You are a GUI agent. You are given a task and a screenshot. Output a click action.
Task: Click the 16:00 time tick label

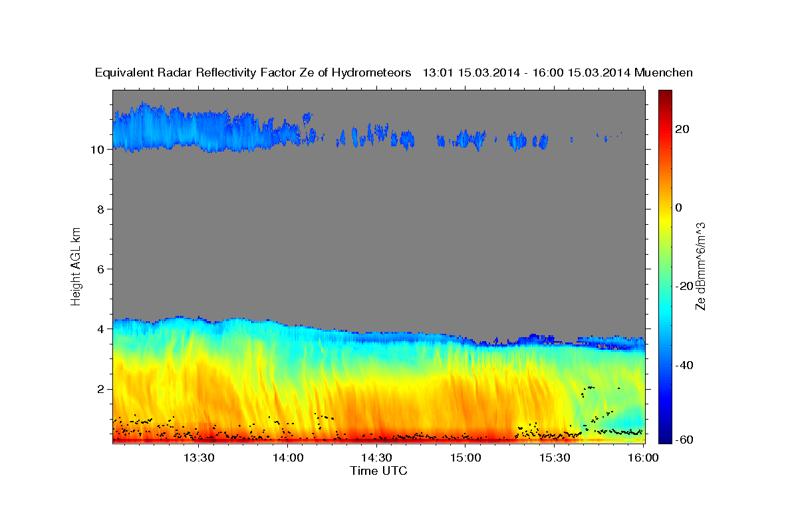pos(644,458)
